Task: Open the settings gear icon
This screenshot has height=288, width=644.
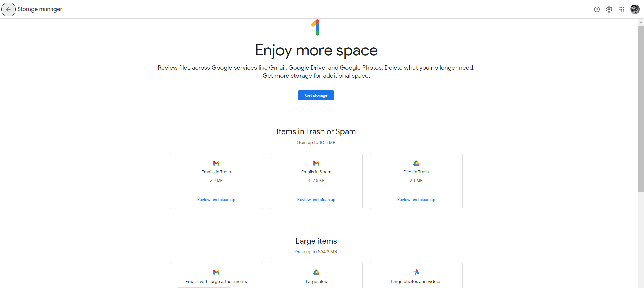Action: [x=609, y=9]
